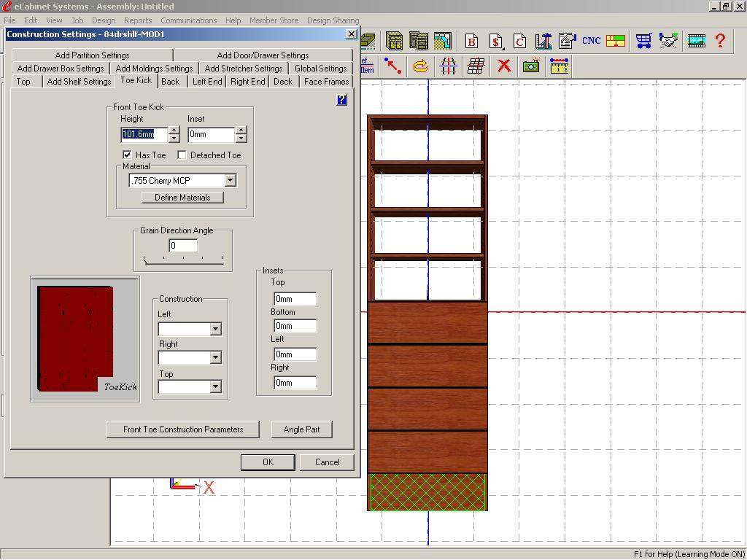Viewport: 747px width, 560px height.
Task: Click the red B document icon
Action: (x=472, y=41)
